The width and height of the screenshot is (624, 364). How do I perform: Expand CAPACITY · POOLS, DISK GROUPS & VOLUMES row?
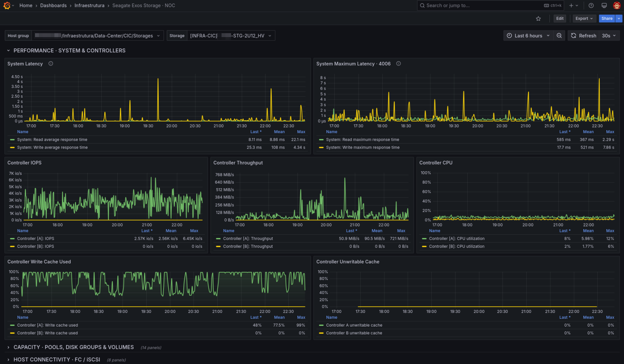coord(73,347)
